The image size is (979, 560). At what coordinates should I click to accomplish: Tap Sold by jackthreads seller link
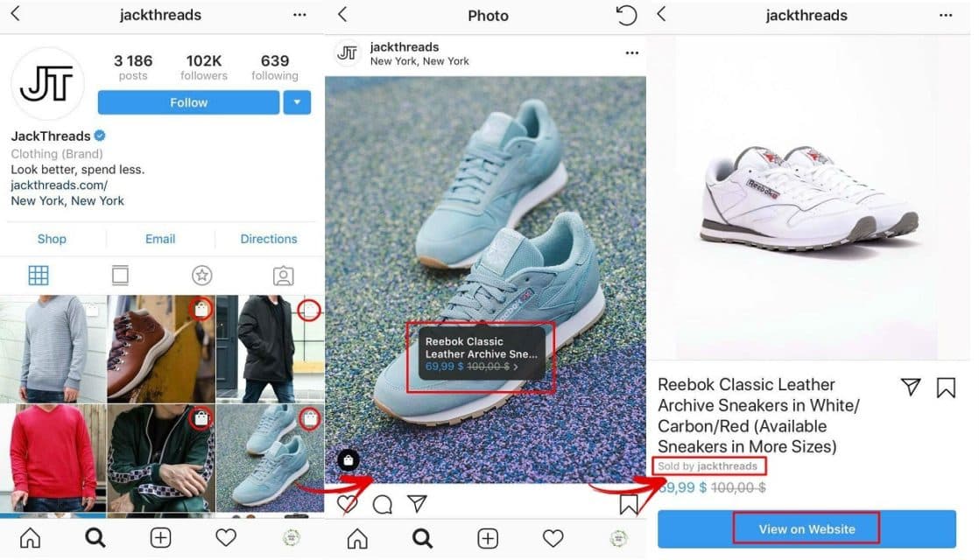coord(708,465)
